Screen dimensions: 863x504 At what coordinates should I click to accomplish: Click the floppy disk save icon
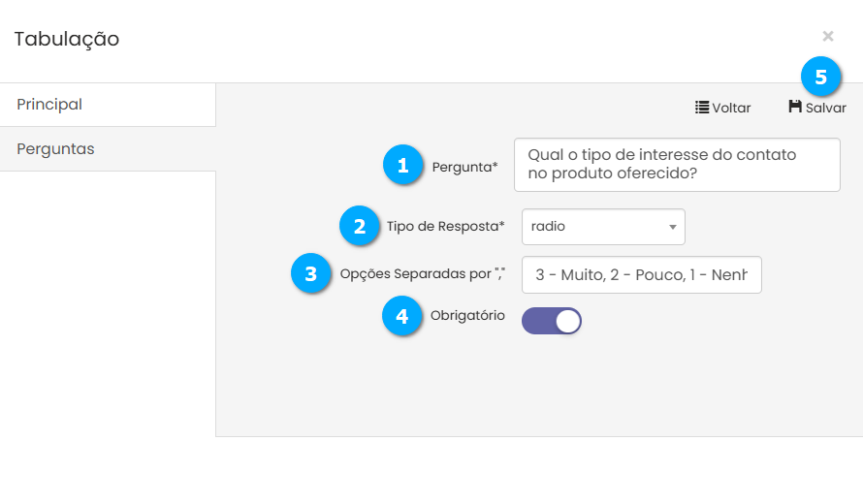click(795, 107)
